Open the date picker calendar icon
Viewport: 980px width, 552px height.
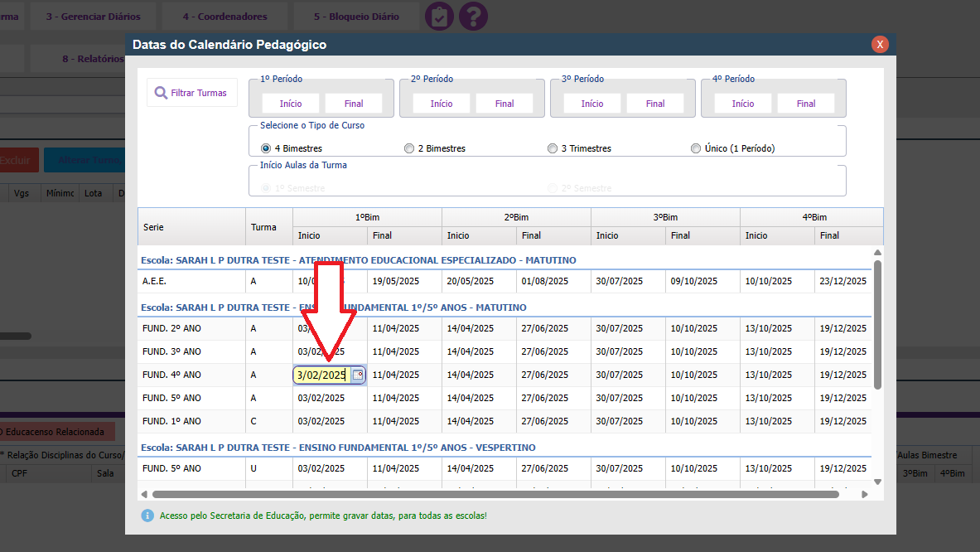[358, 375]
